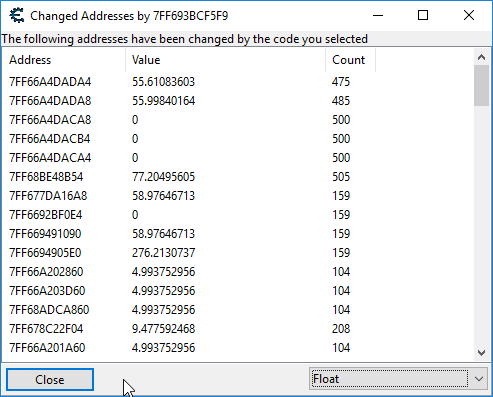Image resolution: width=493 pixels, height=397 pixels.
Task: Select address 7FF66A201A60
Action: [47, 348]
